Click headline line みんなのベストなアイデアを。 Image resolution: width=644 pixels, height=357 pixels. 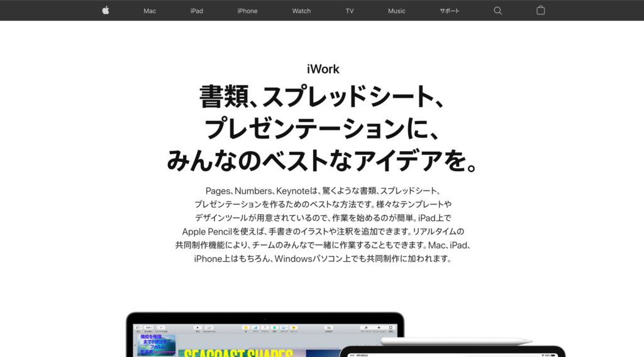pos(322,160)
